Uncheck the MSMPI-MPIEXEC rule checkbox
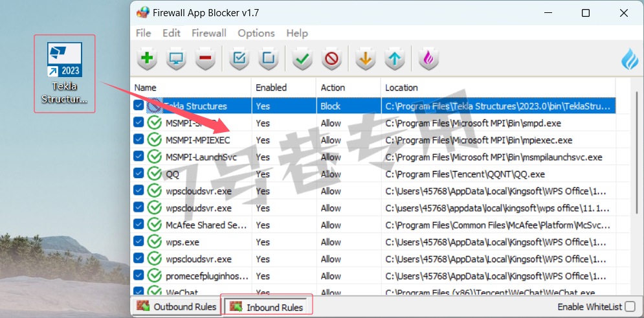The image size is (644, 318). 139,140
